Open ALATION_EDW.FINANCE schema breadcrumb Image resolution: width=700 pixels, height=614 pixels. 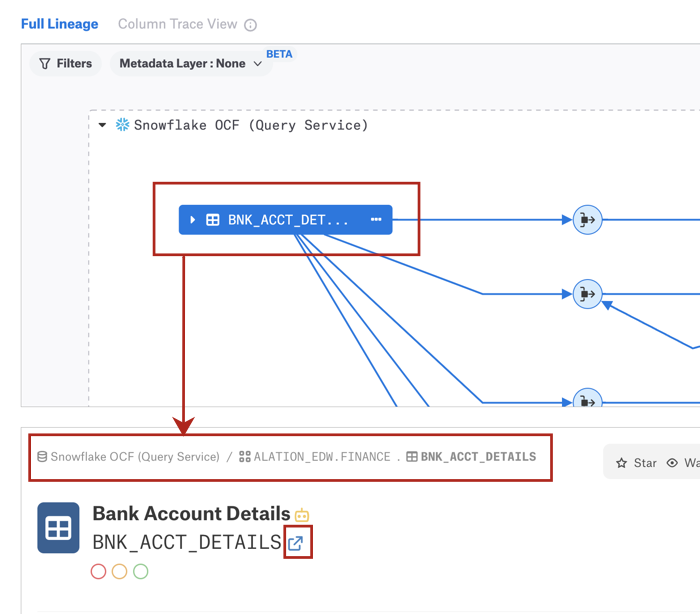pyautogui.click(x=322, y=457)
